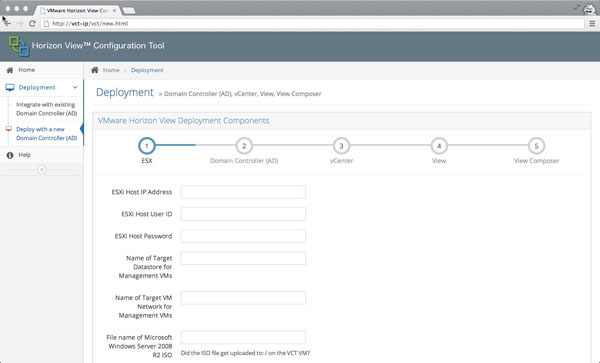600x363 pixels.
Task: Open a new browser tab
Action: click(x=129, y=11)
